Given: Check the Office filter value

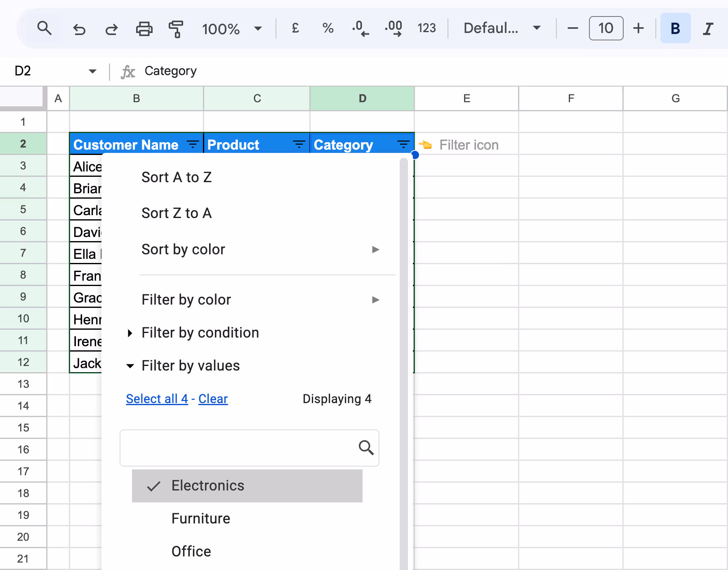Looking at the screenshot, I should point(191,551).
